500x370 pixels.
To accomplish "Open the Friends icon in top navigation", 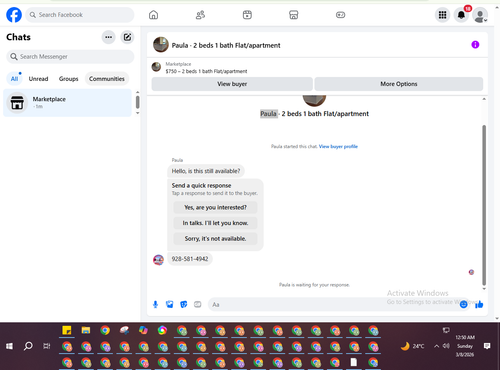I will 200,15.
